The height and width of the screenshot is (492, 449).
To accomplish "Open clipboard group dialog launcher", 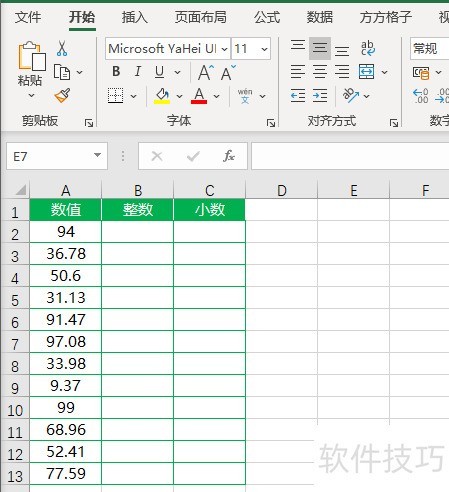I will [x=89, y=123].
